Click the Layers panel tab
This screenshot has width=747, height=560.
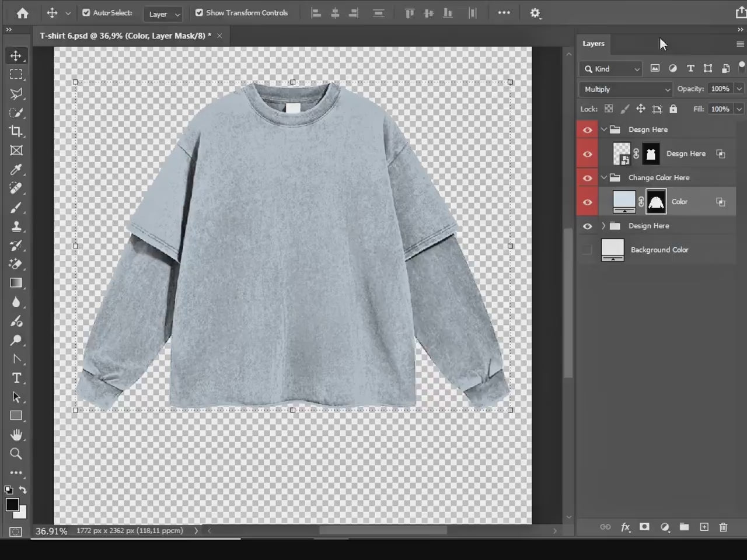pos(593,43)
